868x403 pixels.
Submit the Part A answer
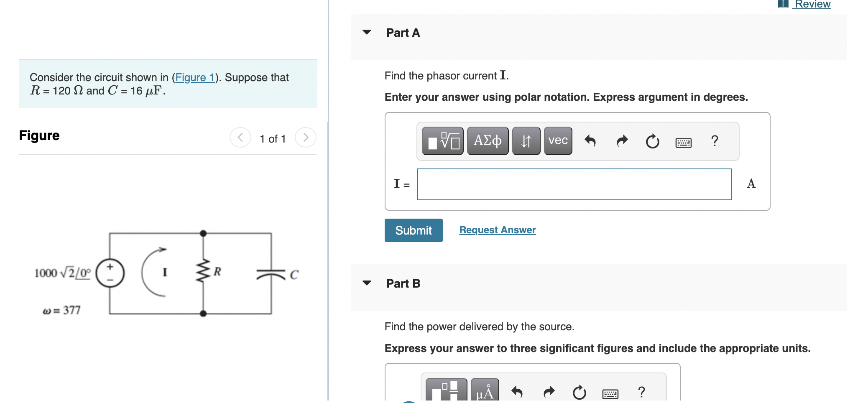tap(413, 230)
